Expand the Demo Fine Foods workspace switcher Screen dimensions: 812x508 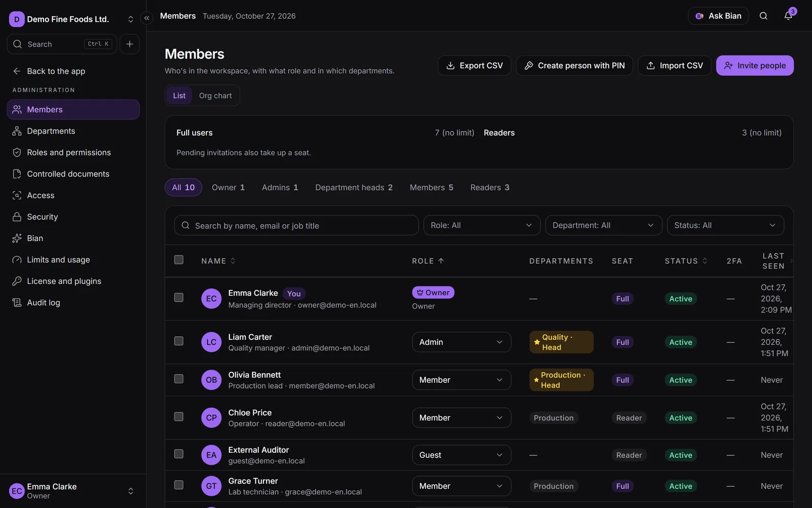pyautogui.click(x=130, y=19)
